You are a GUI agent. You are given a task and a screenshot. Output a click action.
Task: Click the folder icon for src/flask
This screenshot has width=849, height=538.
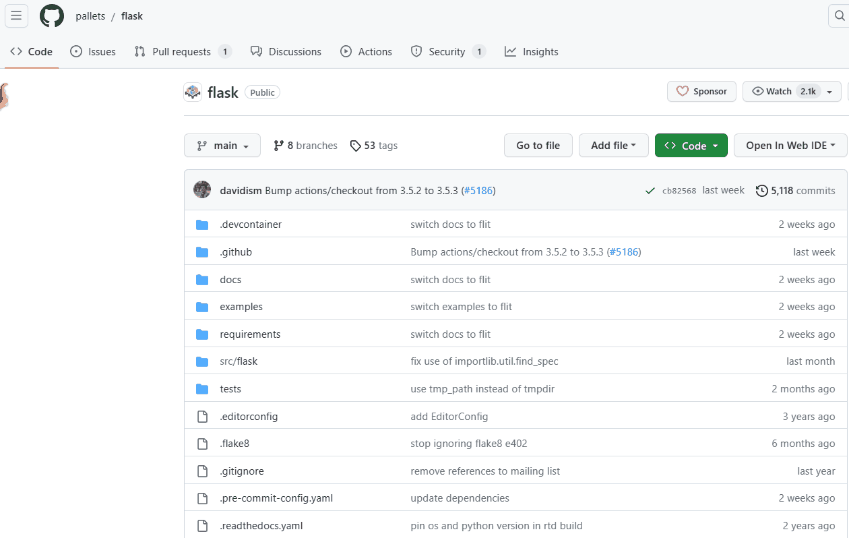click(x=202, y=362)
